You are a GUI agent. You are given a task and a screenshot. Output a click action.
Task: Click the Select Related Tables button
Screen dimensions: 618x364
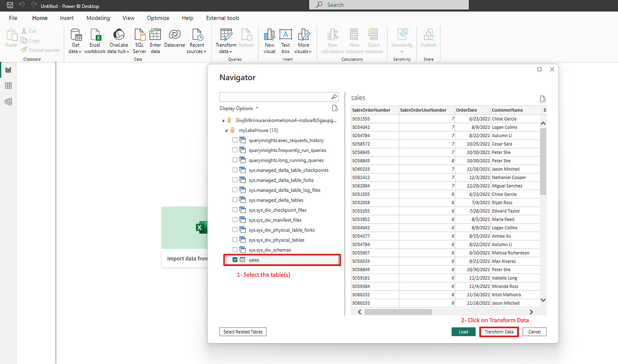point(243,331)
